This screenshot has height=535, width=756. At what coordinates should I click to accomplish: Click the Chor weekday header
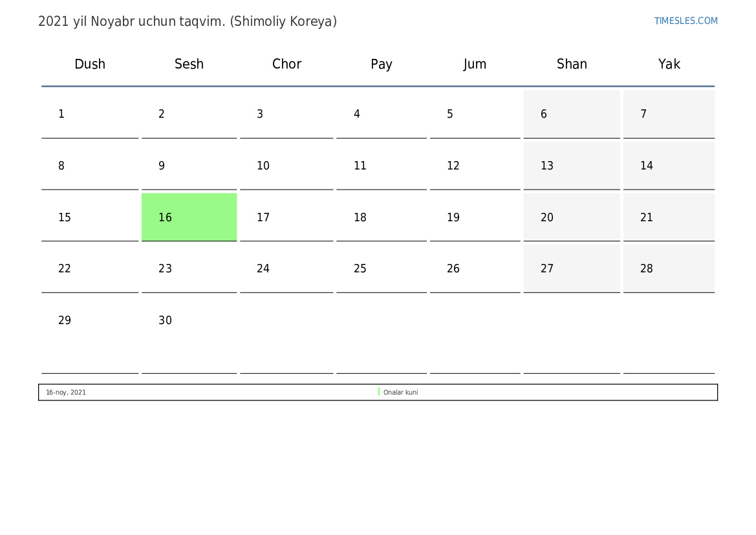(x=286, y=64)
